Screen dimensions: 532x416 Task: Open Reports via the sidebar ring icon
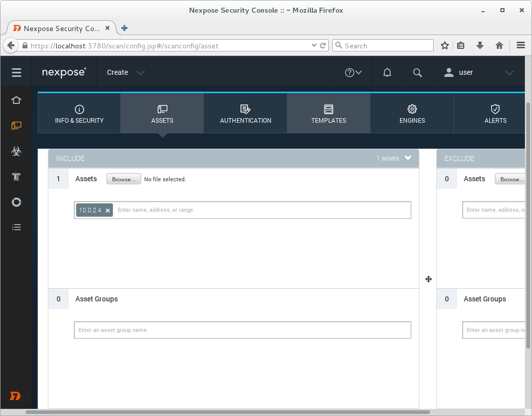point(16,202)
